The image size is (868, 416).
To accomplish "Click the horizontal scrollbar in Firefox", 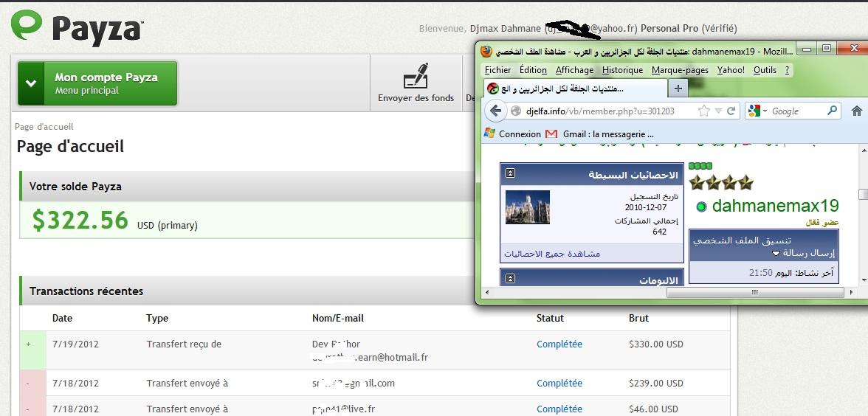I will click(754, 292).
